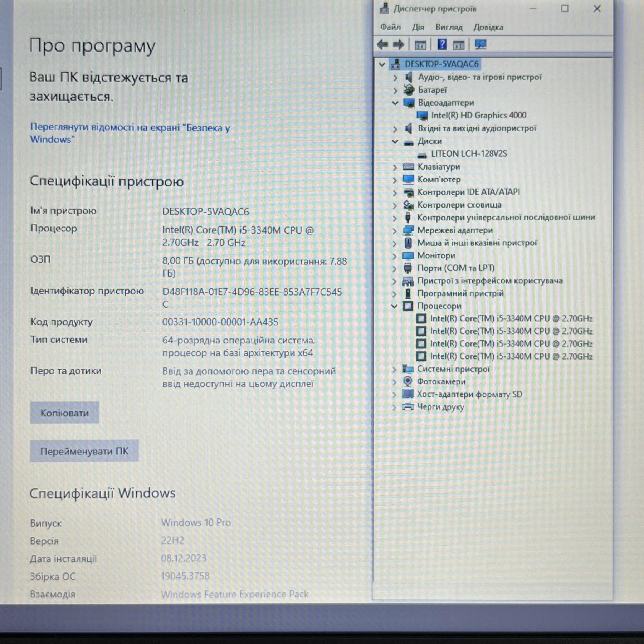The height and width of the screenshot is (644, 644).
Task: Click the Back arrow in Device Manager toolbar
Action: (x=382, y=45)
